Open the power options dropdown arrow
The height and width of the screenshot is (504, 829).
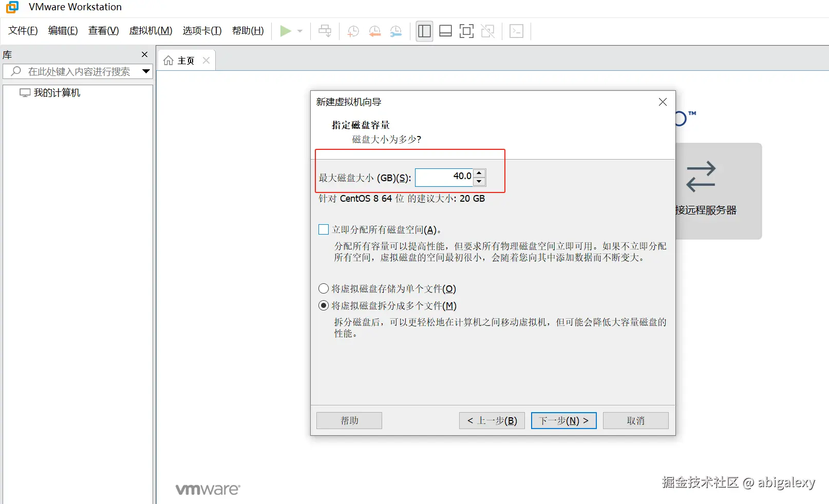[x=299, y=31]
